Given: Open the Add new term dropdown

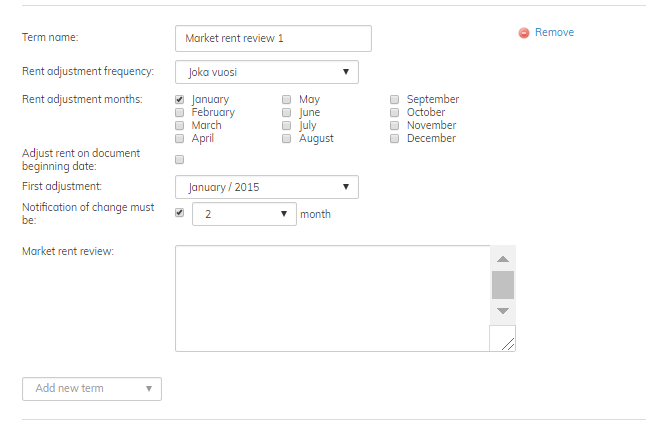Looking at the screenshot, I should coord(92,388).
